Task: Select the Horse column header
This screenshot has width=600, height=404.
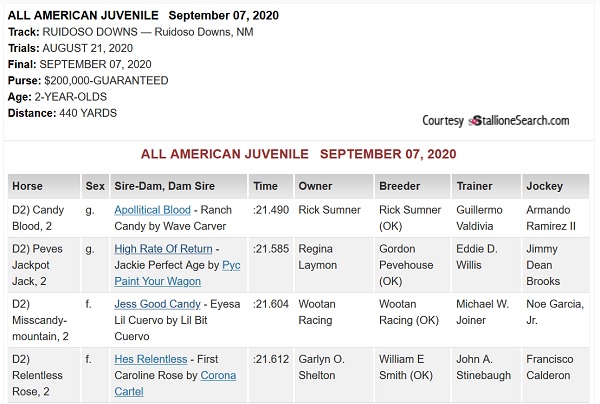Action: [44, 186]
